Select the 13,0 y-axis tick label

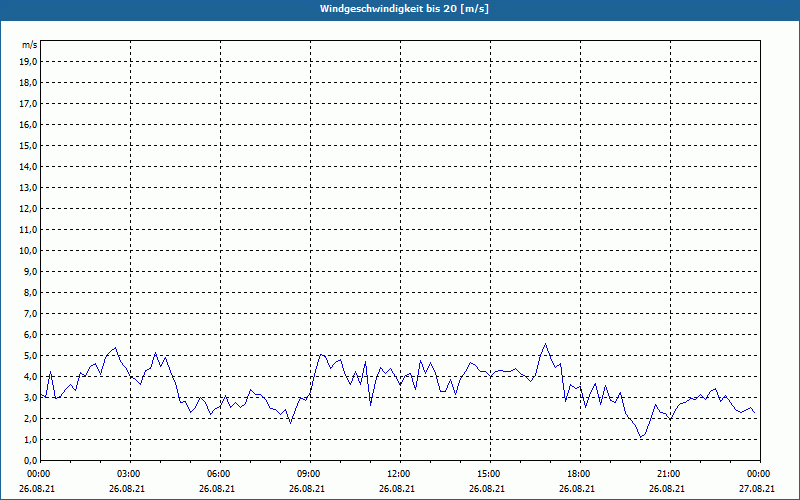[x=28, y=187]
